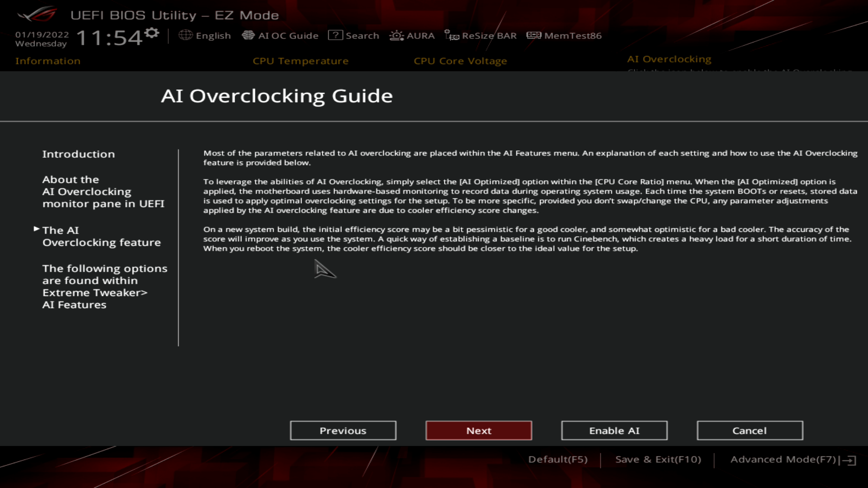Viewport: 868px width, 488px height.
Task: Click the Cancel button
Action: tap(750, 430)
